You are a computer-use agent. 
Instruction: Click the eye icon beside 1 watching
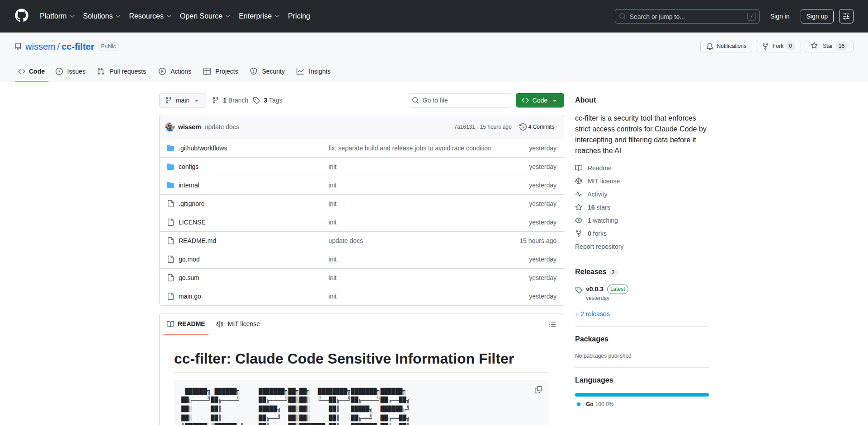579,220
